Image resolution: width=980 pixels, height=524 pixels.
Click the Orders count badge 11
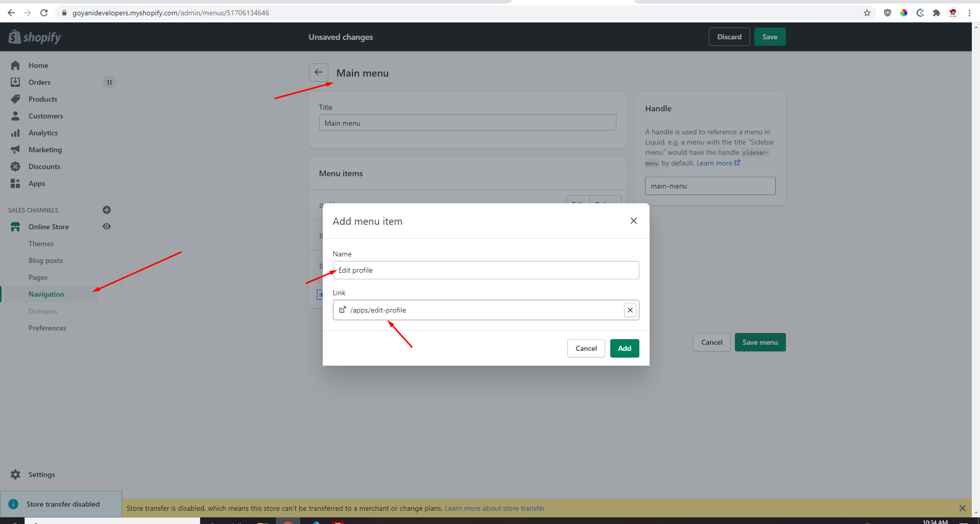pyautogui.click(x=109, y=82)
